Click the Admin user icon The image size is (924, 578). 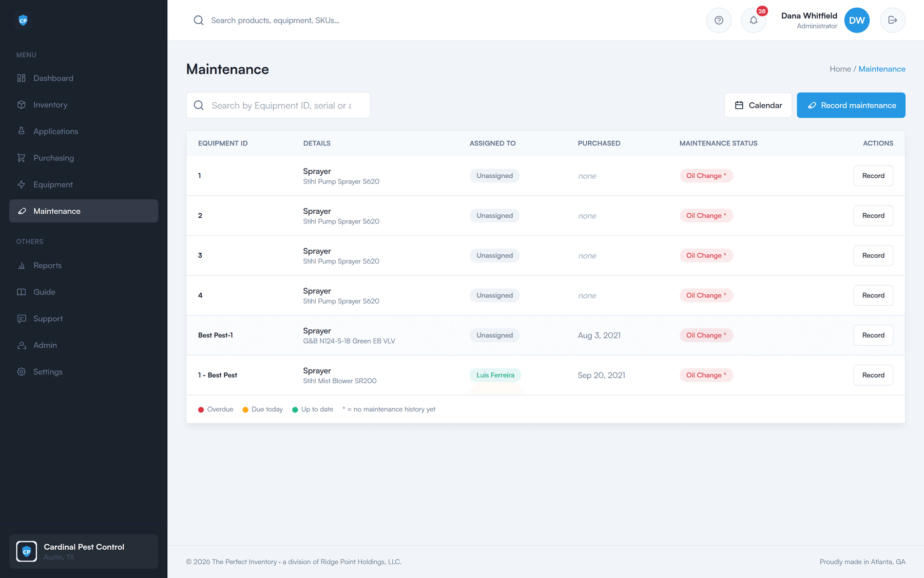[21, 345]
